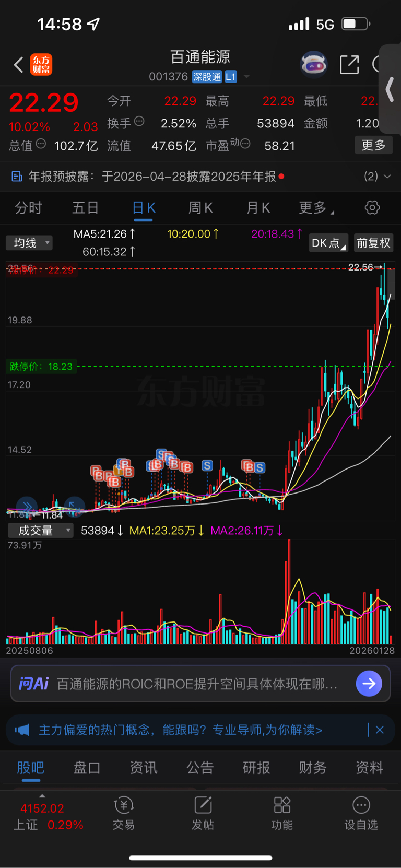Tap the MA10 value 10:20.00
Screen dimensions: 401x868
(x=193, y=234)
